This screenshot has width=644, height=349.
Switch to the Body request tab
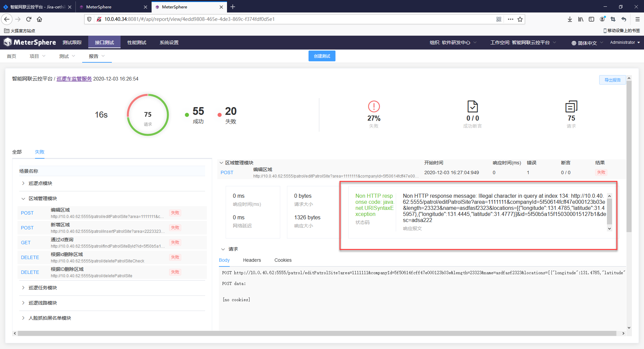(x=224, y=260)
